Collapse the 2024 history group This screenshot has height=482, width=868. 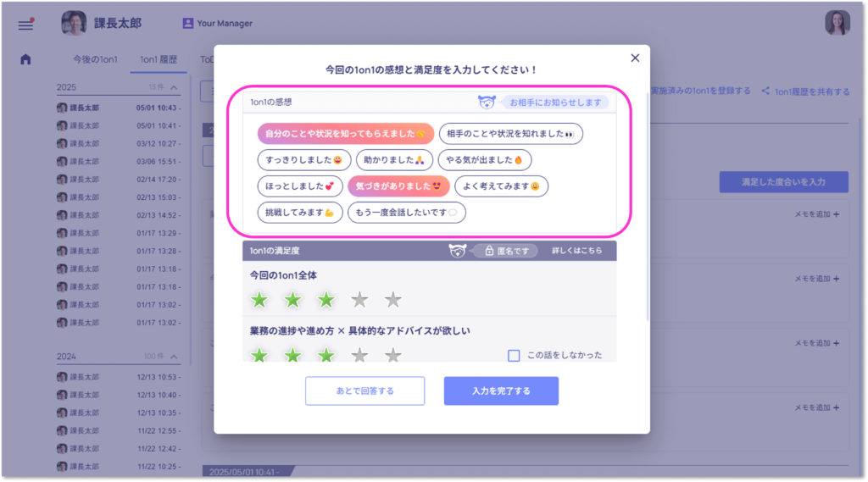(174, 357)
